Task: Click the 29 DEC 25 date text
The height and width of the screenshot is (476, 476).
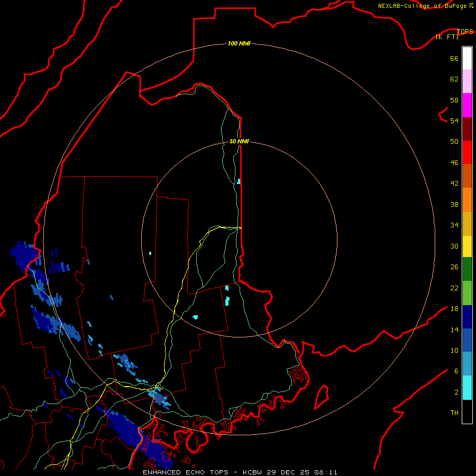Action: click(x=288, y=472)
